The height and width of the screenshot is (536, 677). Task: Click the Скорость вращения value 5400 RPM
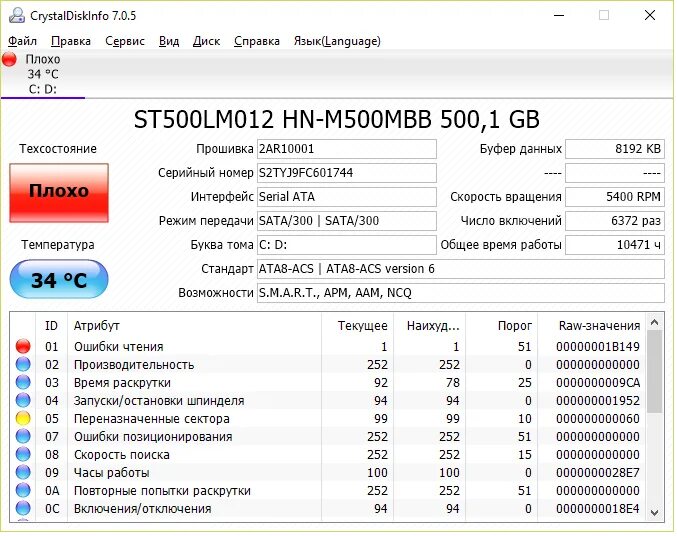(x=615, y=197)
